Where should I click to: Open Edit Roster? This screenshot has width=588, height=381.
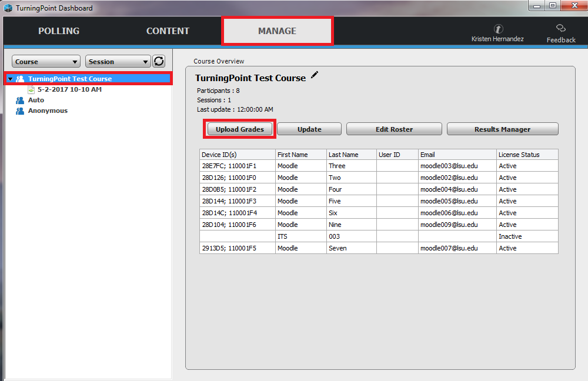point(394,129)
